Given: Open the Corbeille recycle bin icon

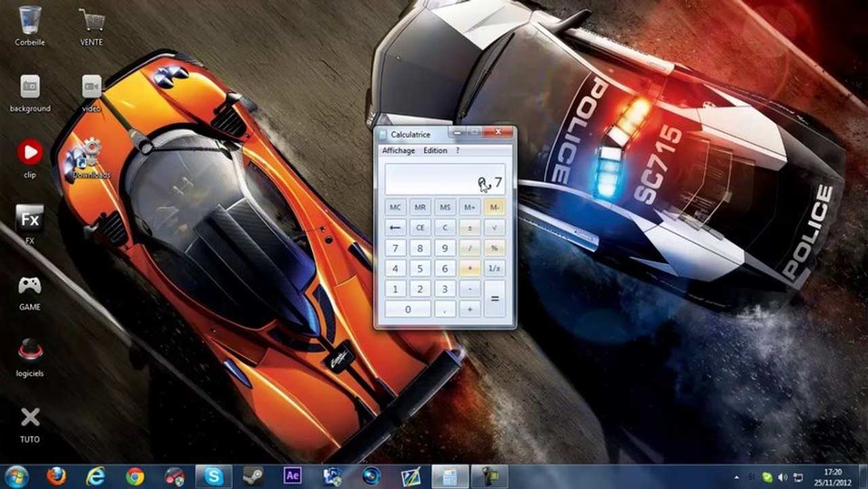Looking at the screenshot, I should pyautogui.click(x=30, y=26).
